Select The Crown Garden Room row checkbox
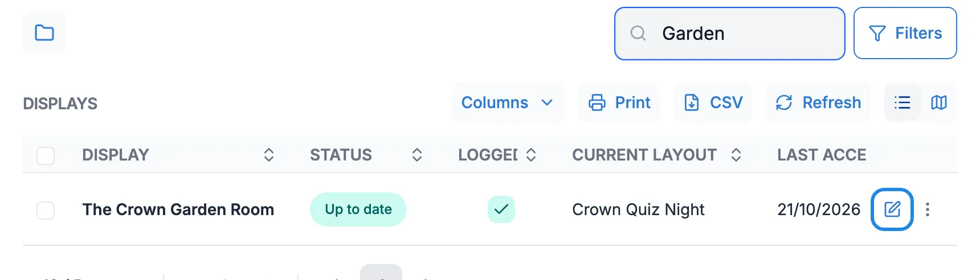This screenshot has height=280, width=980. (x=46, y=210)
